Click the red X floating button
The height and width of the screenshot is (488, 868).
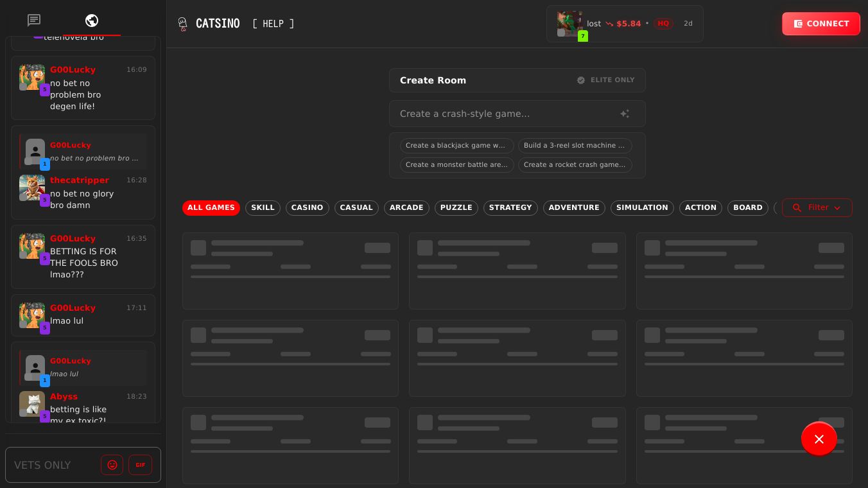click(819, 439)
